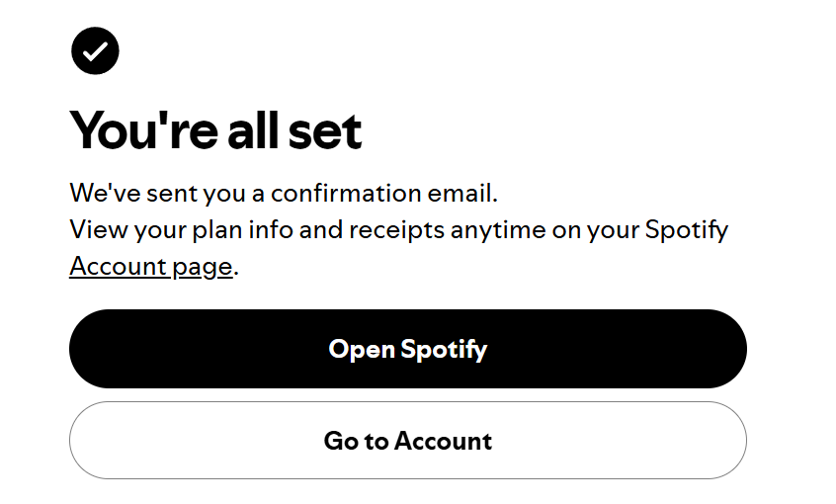Click the "Go to Account" label text
Viewport: 836px width, 504px height.
pyautogui.click(x=407, y=440)
